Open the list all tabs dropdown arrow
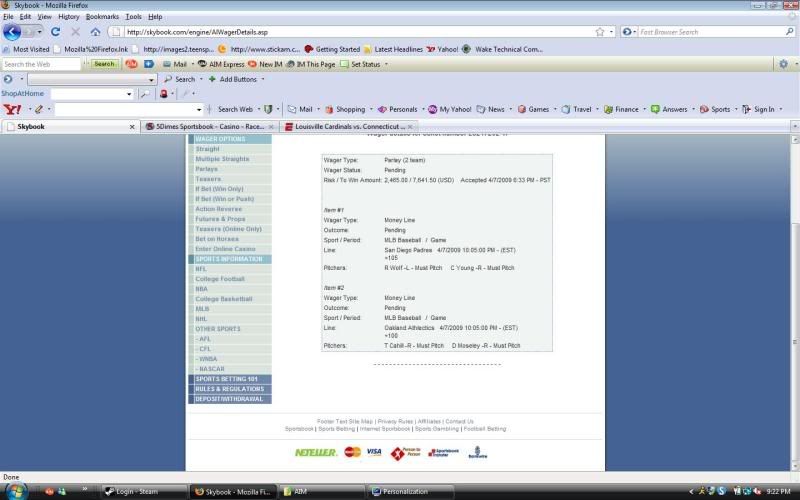This screenshot has height=500, width=800. [794, 126]
